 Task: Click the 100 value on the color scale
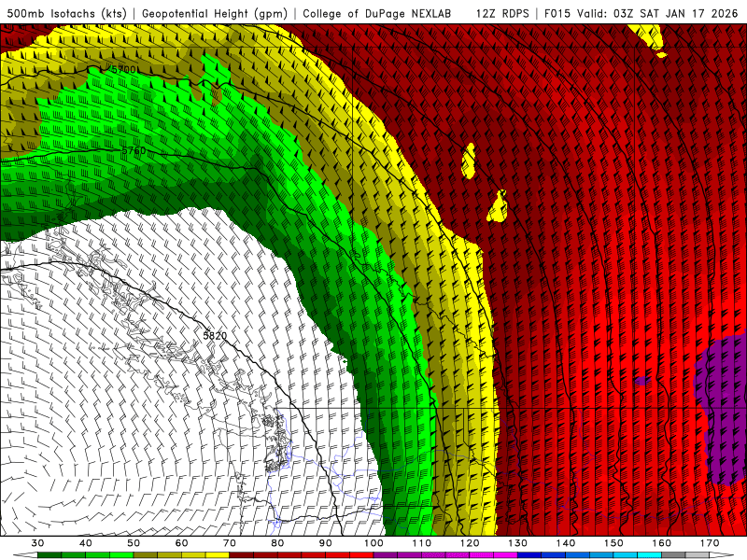pos(374,543)
